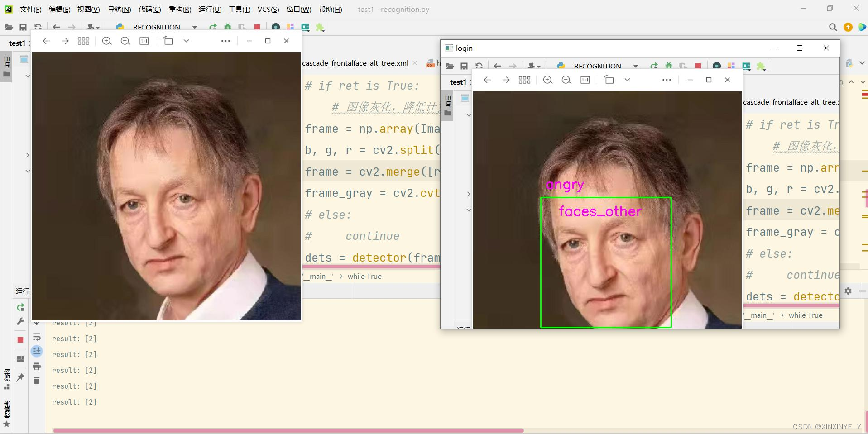Open run panel settings gear
The image size is (868, 434).
pyautogui.click(x=848, y=291)
